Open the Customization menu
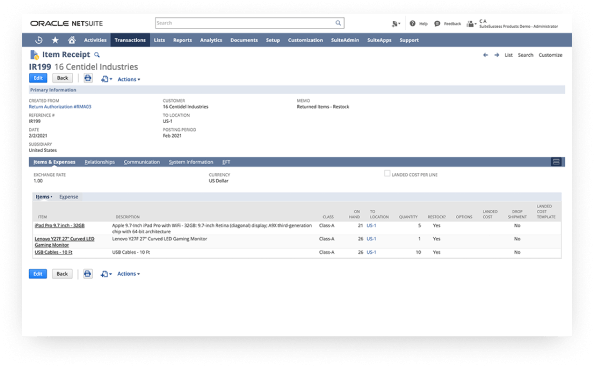The height and width of the screenshot is (367, 594). coord(305,40)
